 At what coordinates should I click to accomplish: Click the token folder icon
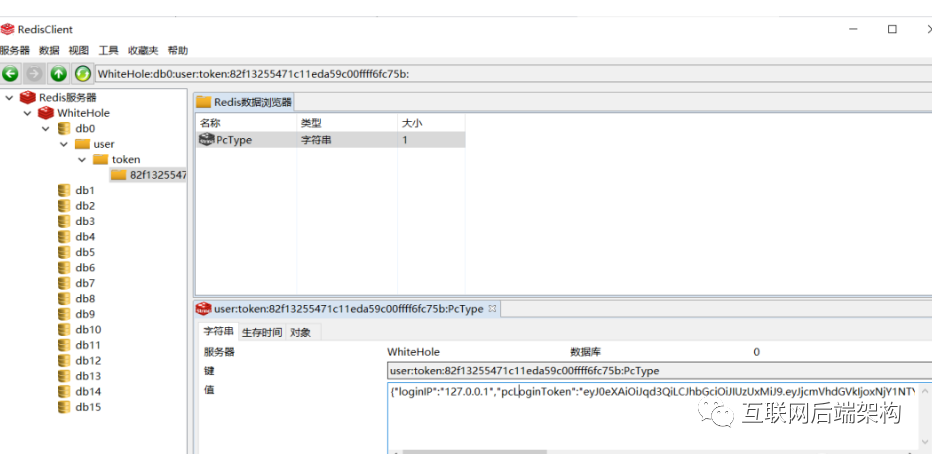(x=100, y=159)
